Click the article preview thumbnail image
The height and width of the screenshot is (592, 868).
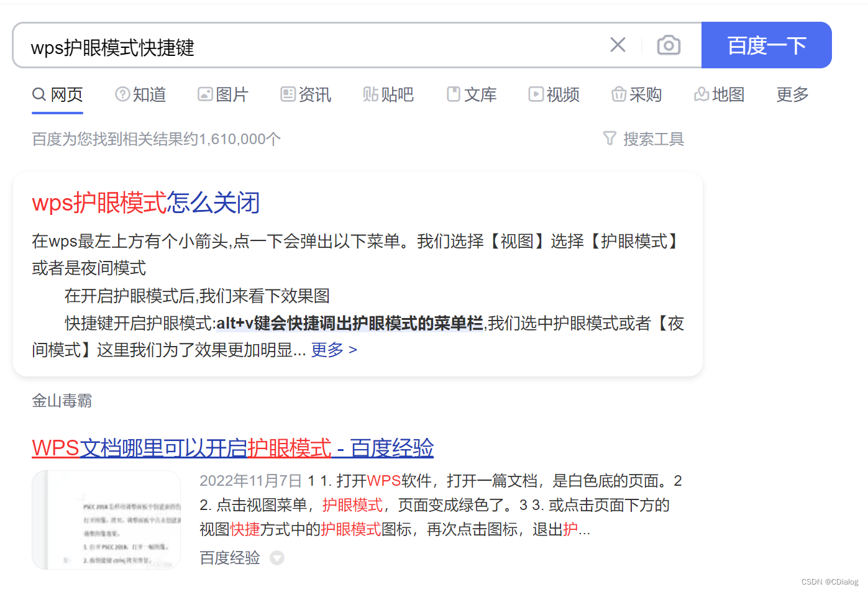106,519
